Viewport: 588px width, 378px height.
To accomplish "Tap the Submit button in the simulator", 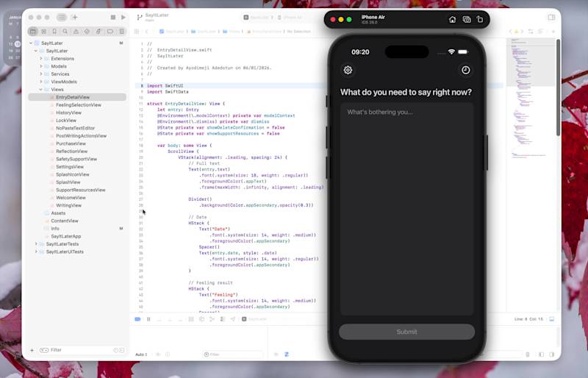I will tap(406, 332).
